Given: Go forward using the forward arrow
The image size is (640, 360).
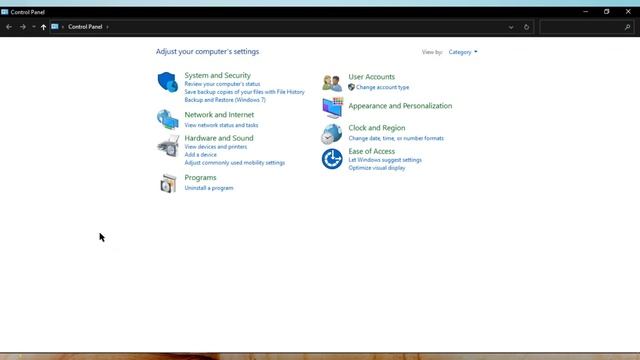Looking at the screenshot, I should (23, 27).
